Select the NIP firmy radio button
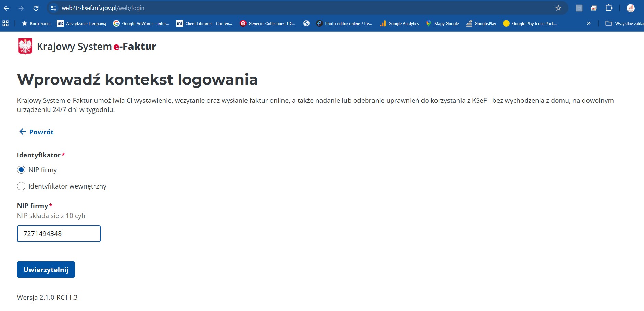 point(21,170)
